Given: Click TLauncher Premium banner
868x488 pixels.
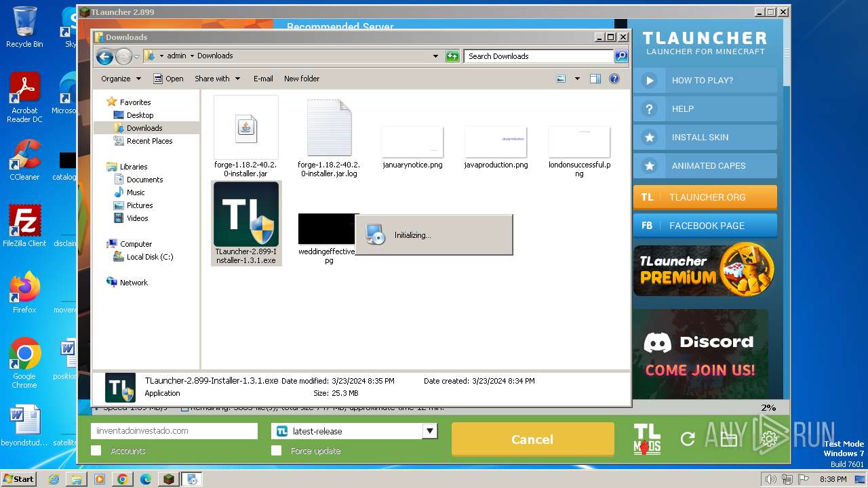Looking at the screenshot, I should click(704, 270).
